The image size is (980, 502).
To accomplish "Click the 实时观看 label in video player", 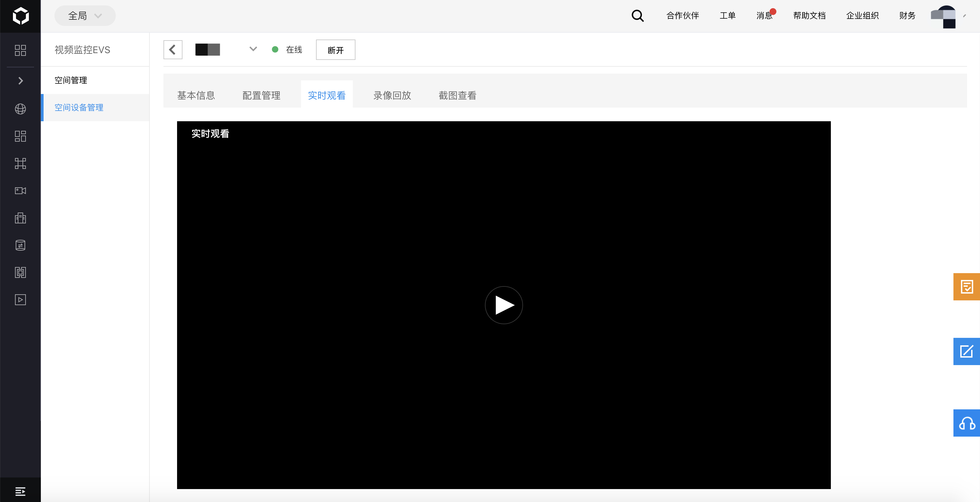I will 210,134.
